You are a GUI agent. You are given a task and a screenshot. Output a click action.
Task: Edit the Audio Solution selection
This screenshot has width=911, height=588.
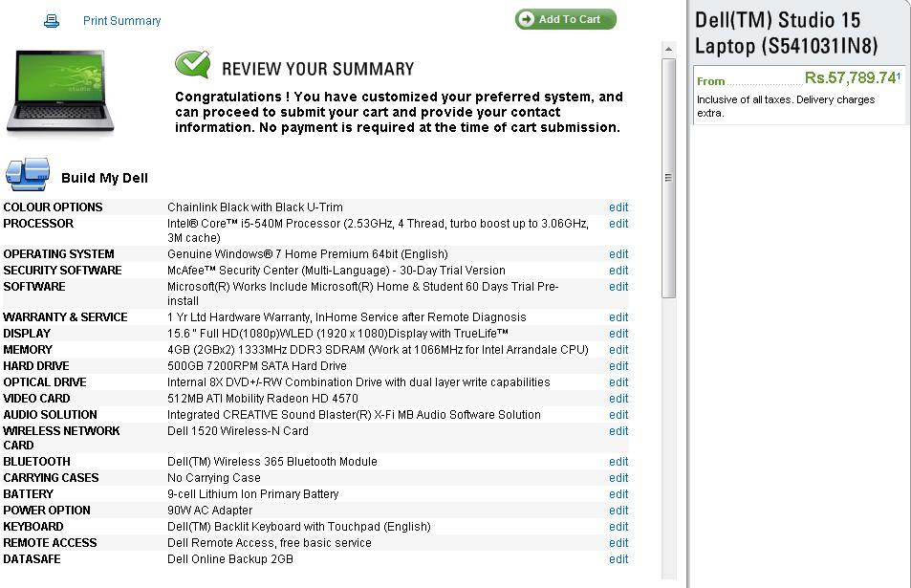coord(618,416)
